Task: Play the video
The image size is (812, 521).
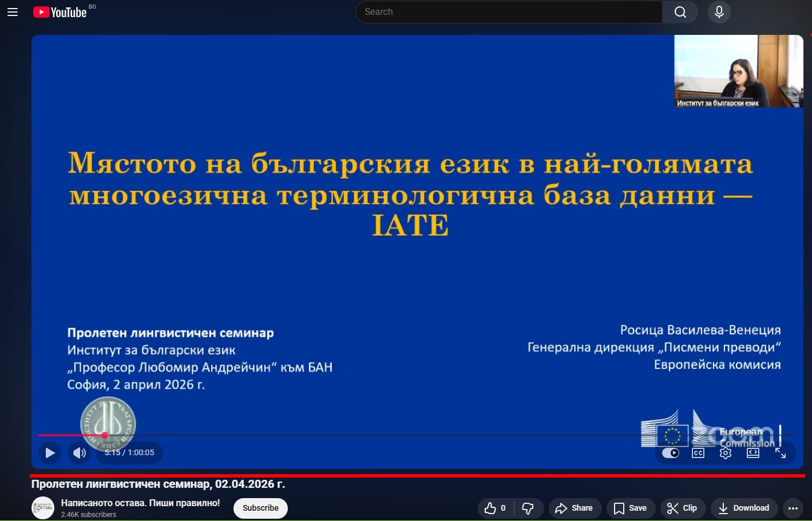Action: (x=50, y=453)
